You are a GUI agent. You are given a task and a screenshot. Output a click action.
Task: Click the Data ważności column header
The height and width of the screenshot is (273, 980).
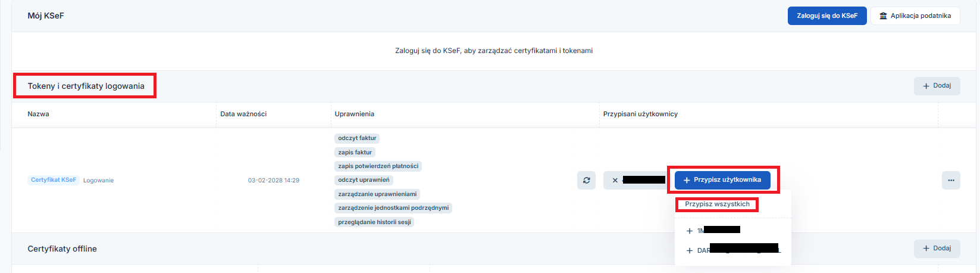click(243, 114)
